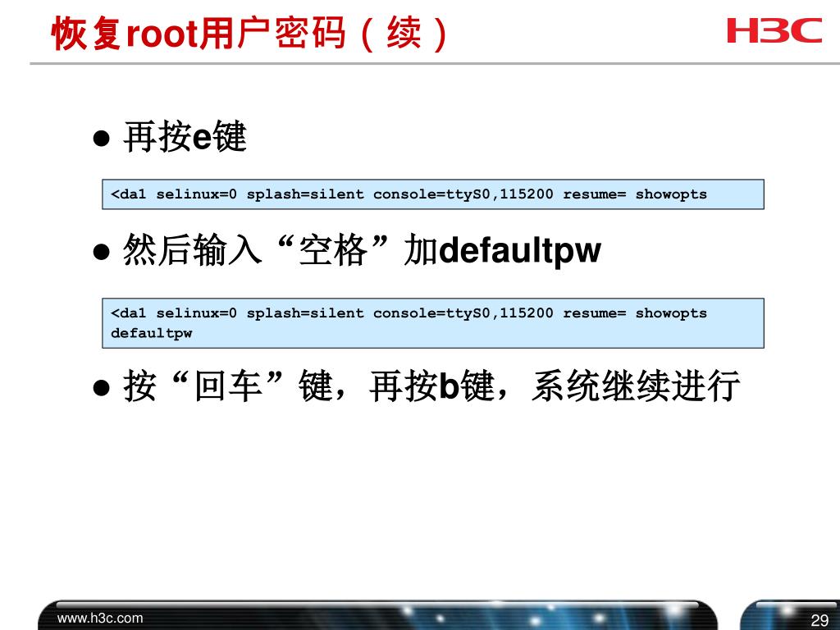Click the page number 29

click(819, 620)
